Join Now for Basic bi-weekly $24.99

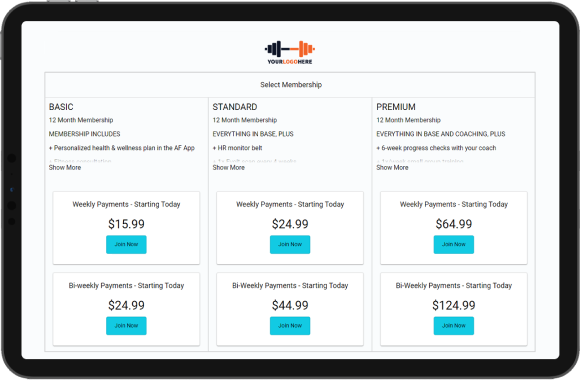(126, 326)
